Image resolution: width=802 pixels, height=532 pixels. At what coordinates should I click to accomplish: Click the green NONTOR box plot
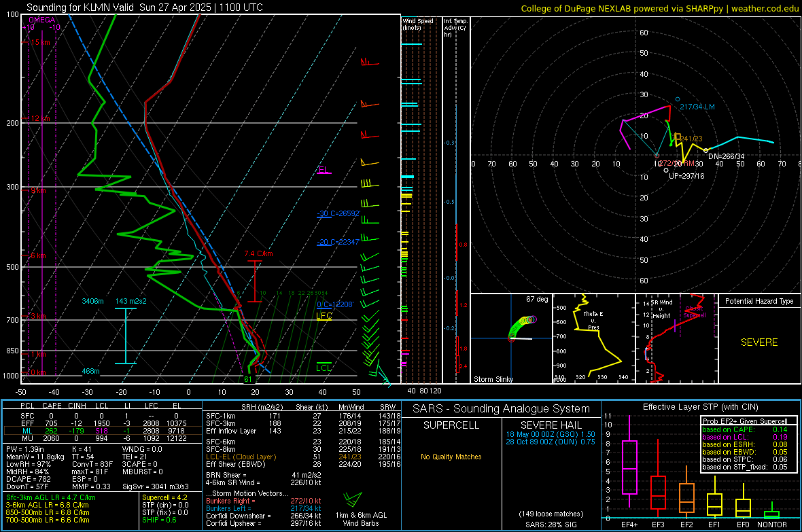772,512
